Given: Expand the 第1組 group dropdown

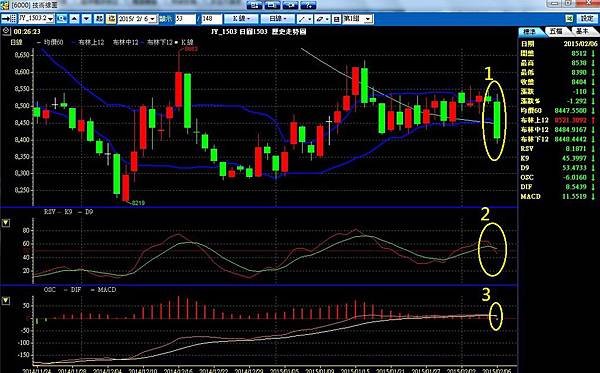Looking at the screenshot, I should click(x=368, y=18).
